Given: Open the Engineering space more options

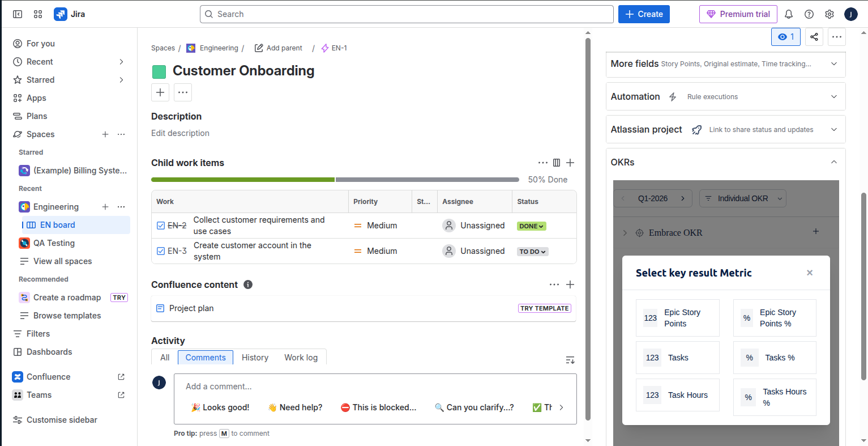Looking at the screenshot, I should (121, 207).
